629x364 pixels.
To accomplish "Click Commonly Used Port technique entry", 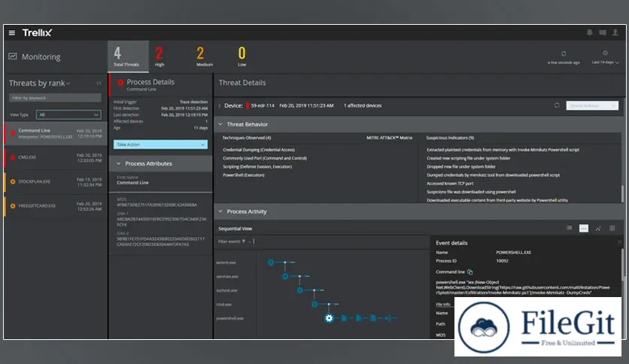I will pyautogui.click(x=265, y=159).
